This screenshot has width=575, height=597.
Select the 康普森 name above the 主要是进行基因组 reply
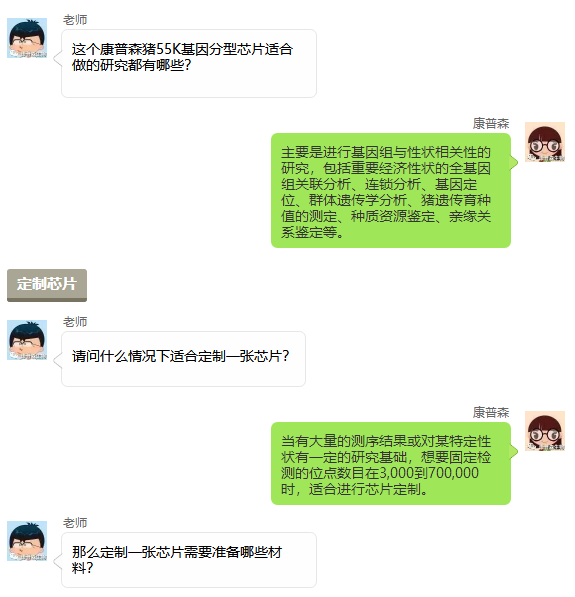coord(491,123)
